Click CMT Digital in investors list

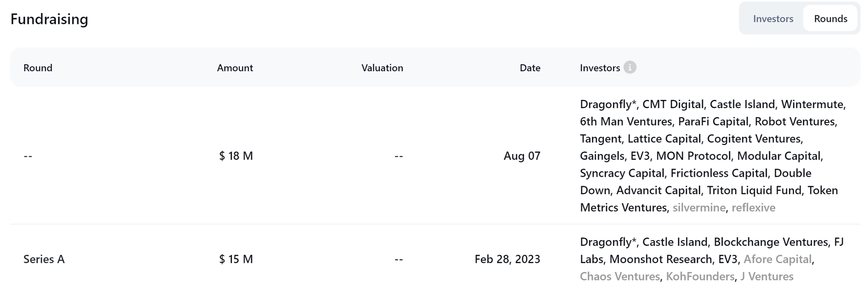tap(673, 104)
